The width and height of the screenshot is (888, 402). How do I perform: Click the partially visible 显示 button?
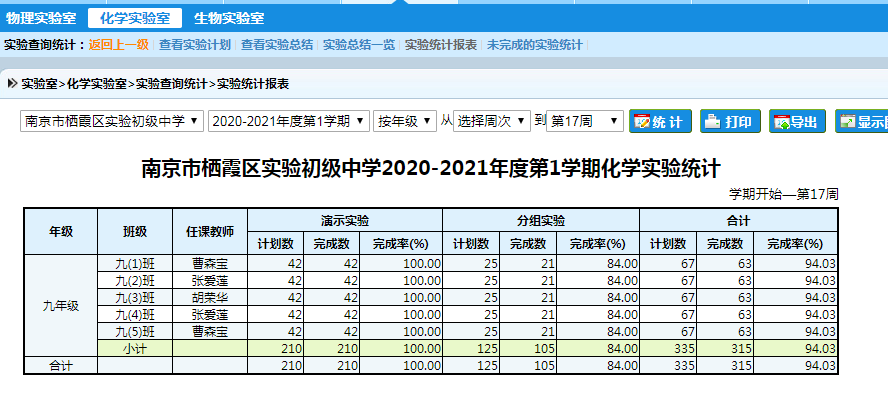coord(861,121)
